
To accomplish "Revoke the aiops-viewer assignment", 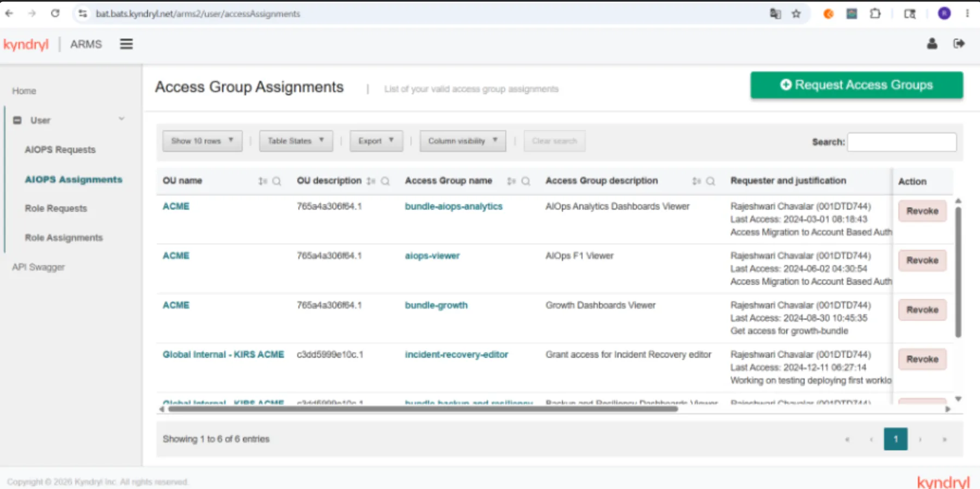I will tap(922, 260).
